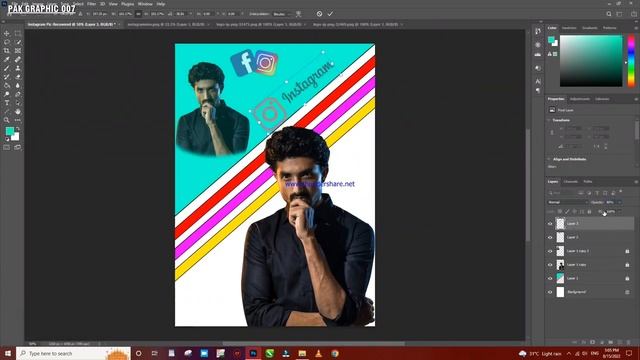Switch to warp mode in options bar
Screen dimensions: 640x360
coord(298,14)
